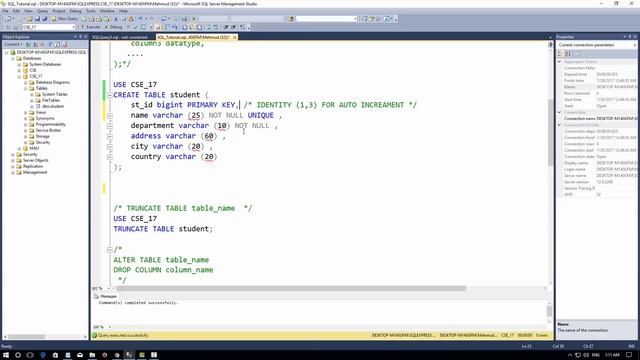Expand the Database Diagrams node
This screenshot has height=360, width=640.
coord(26,82)
